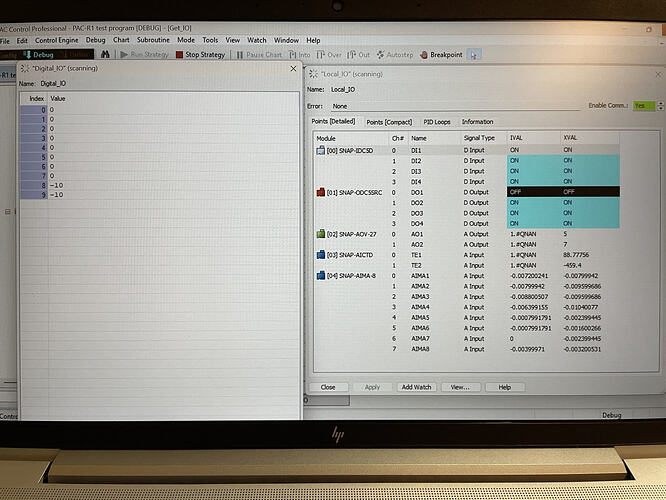
Task: Open the Tools menu
Action: [x=210, y=40]
